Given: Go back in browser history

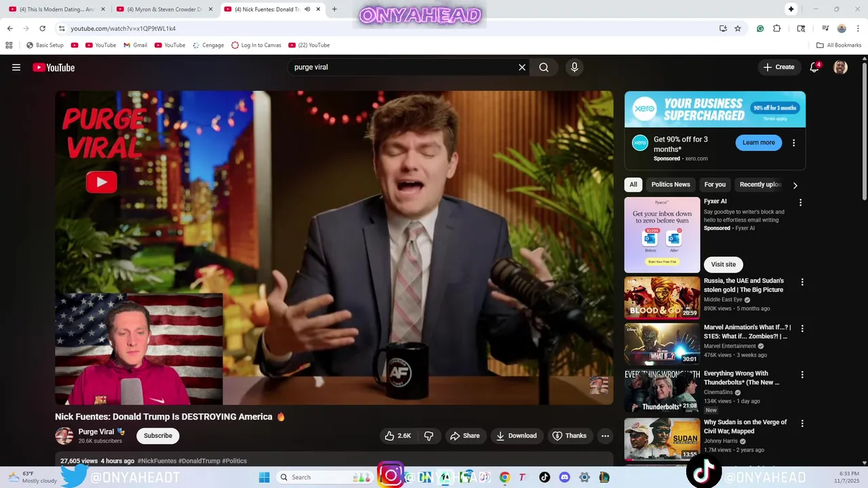Looking at the screenshot, I should (x=10, y=28).
